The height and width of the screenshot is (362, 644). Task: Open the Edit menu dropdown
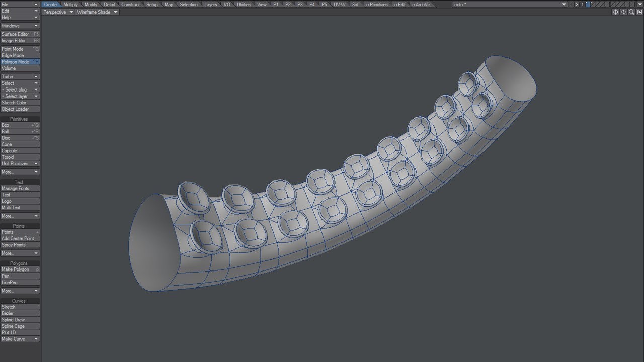pos(20,11)
